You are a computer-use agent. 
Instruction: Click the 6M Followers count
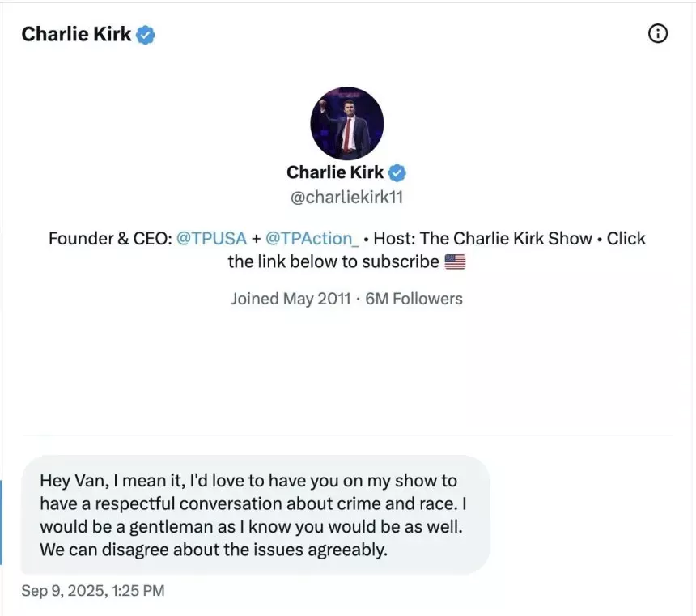pos(414,299)
